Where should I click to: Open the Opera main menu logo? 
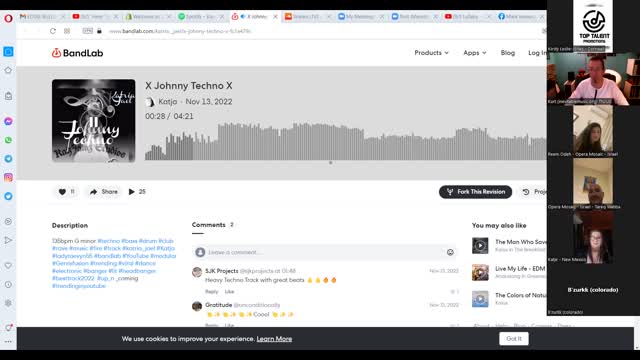[x=8, y=18]
